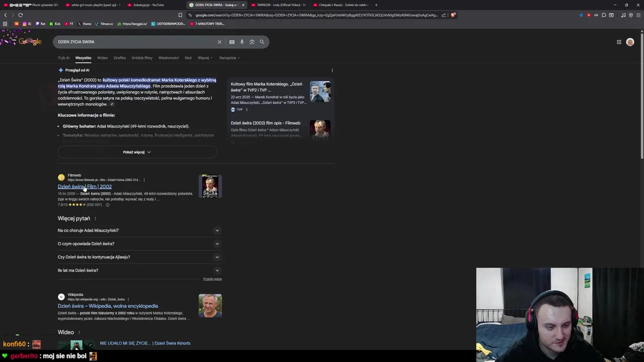
Task: Open a new browser tab with plus
Action: (376, 5)
